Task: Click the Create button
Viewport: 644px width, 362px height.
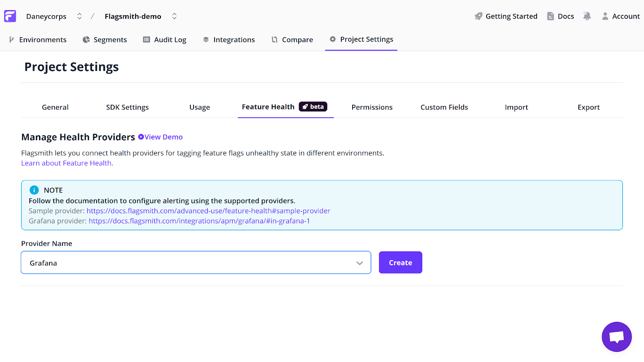Action: pos(400,263)
